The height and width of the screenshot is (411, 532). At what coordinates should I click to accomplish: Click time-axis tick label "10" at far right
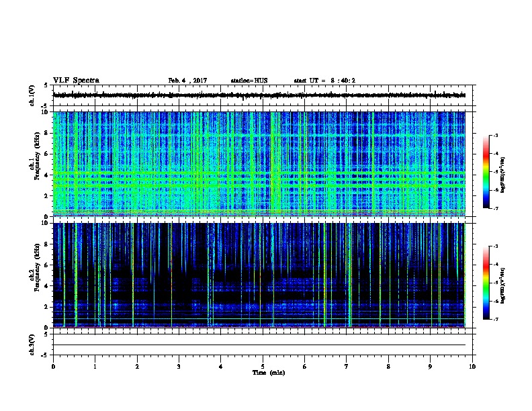coord(472,367)
